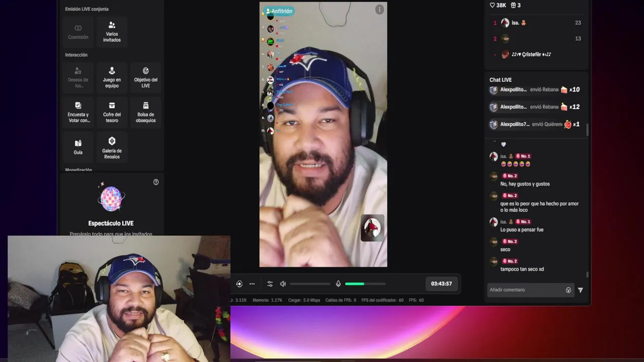Click comment 'No, hay gustos y gustos'
The image size is (644, 362).
click(525, 184)
